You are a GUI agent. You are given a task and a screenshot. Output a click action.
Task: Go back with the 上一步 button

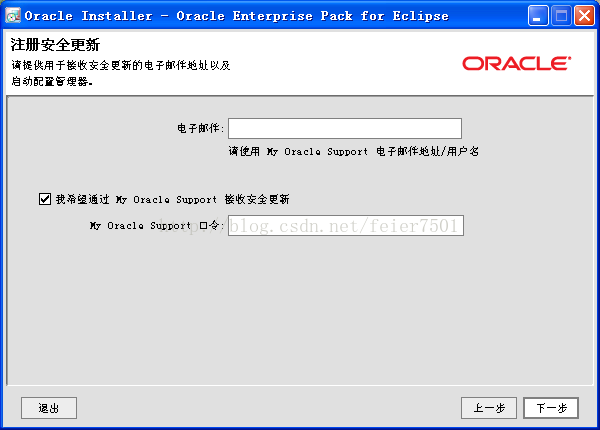[x=489, y=408]
